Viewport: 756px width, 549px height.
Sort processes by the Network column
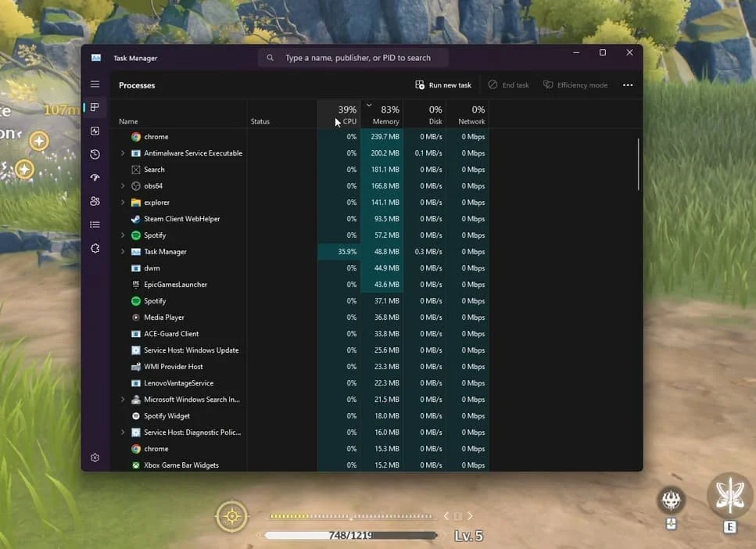pos(468,115)
